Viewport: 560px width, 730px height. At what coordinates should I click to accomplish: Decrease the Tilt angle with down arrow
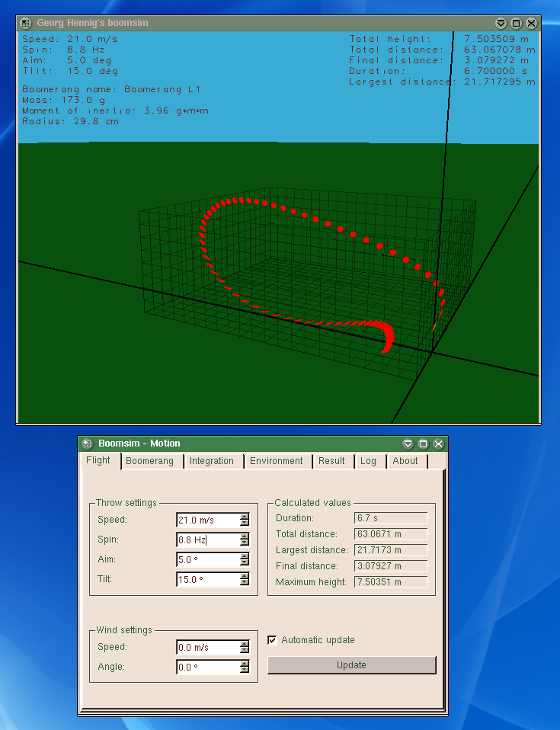tap(245, 583)
